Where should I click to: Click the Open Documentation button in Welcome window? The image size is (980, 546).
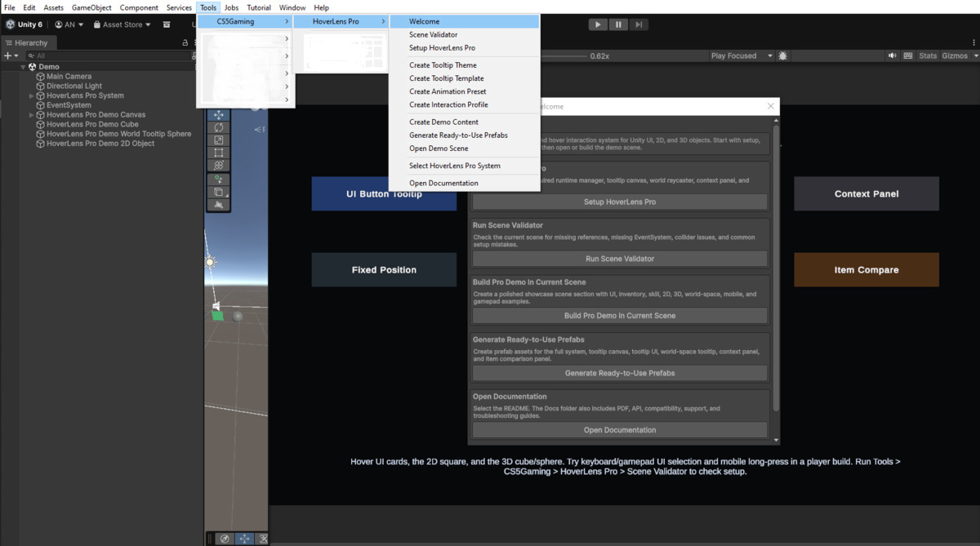pyautogui.click(x=620, y=430)
